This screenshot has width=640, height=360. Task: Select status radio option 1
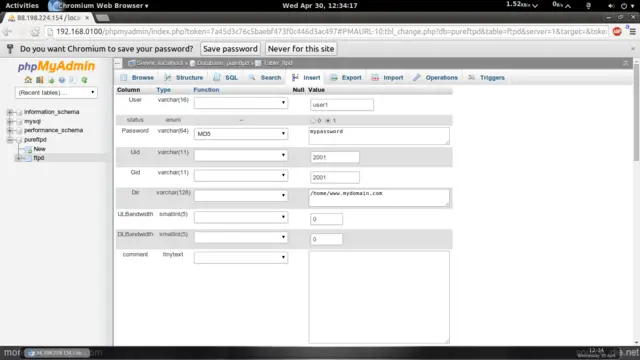328,120
